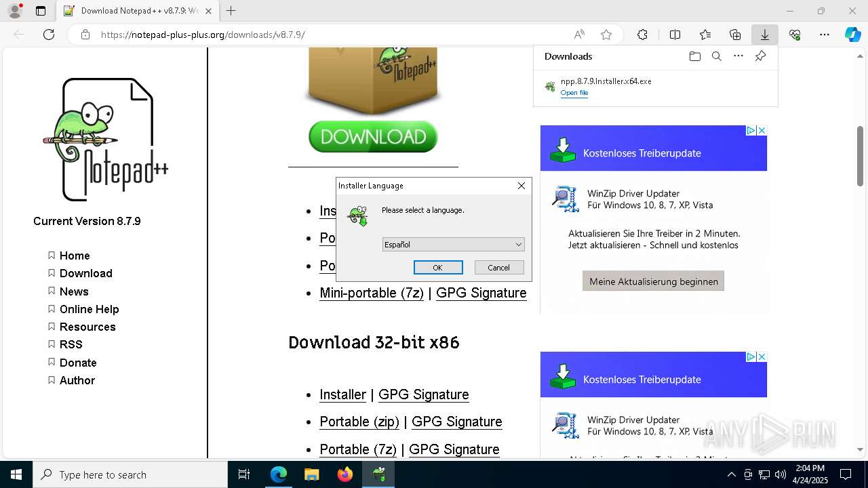The image size is (868, 488).
Task: Click Firefox icon in taskbar
Action: click(x=345, y=474)
